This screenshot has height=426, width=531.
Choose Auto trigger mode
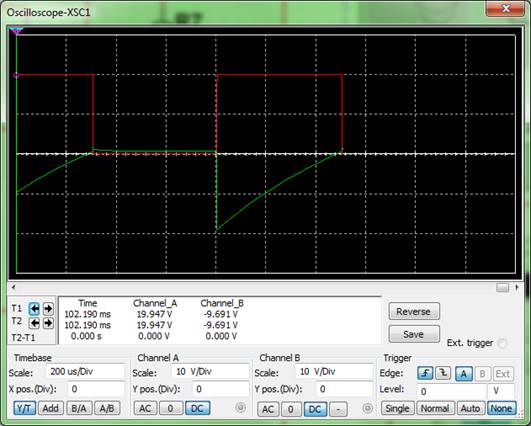pos(470,408)
